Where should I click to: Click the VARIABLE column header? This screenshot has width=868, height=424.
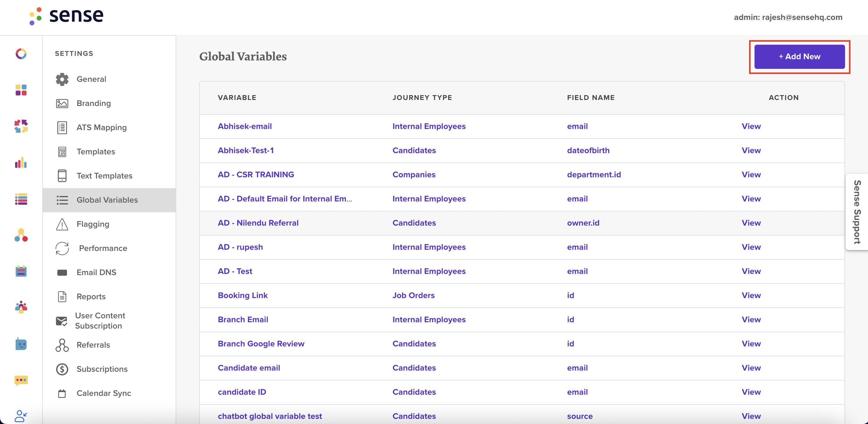(237, 98)
